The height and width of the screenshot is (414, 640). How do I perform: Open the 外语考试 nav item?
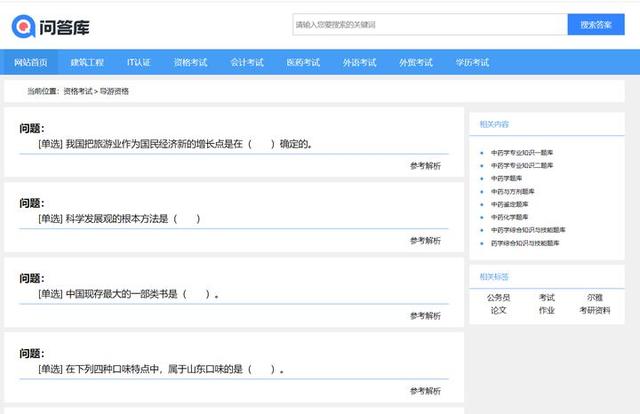360,62
